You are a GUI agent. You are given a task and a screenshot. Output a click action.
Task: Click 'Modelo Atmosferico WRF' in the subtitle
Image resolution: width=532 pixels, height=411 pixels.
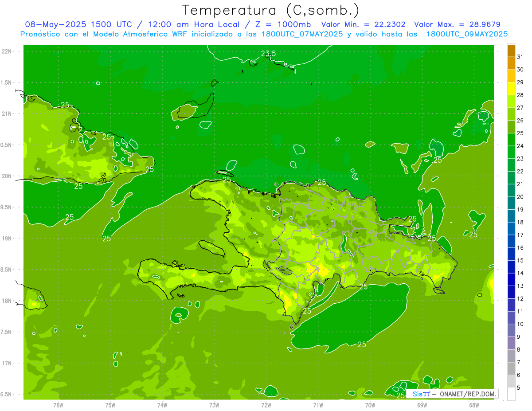click(x=140, y=34)
